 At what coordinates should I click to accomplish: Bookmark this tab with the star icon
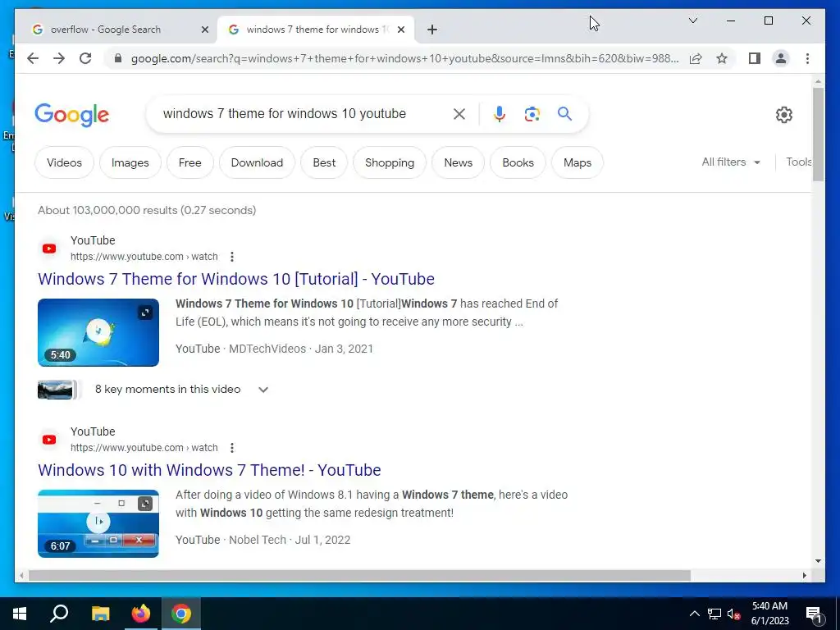click(x=722, y=58)
